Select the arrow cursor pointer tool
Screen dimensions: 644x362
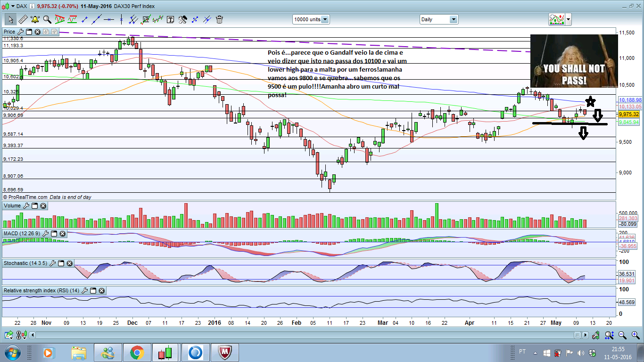10,19
